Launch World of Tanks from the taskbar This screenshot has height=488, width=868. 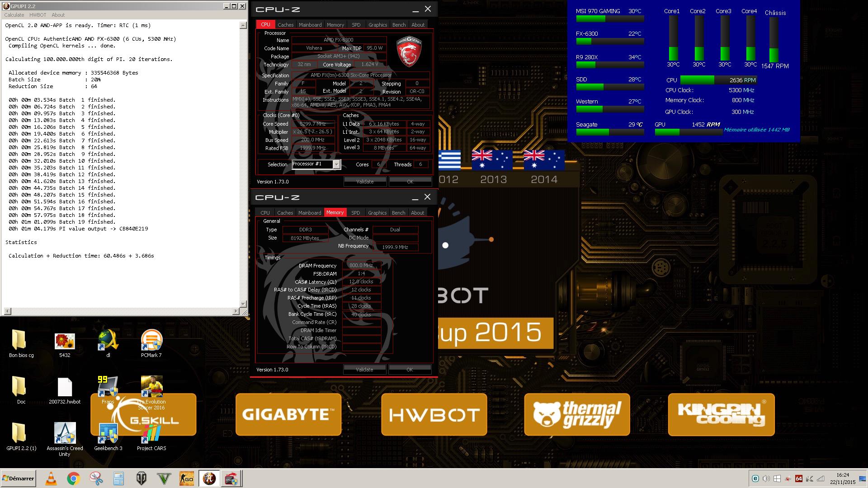pyautogui.click(x=142, y=479)
